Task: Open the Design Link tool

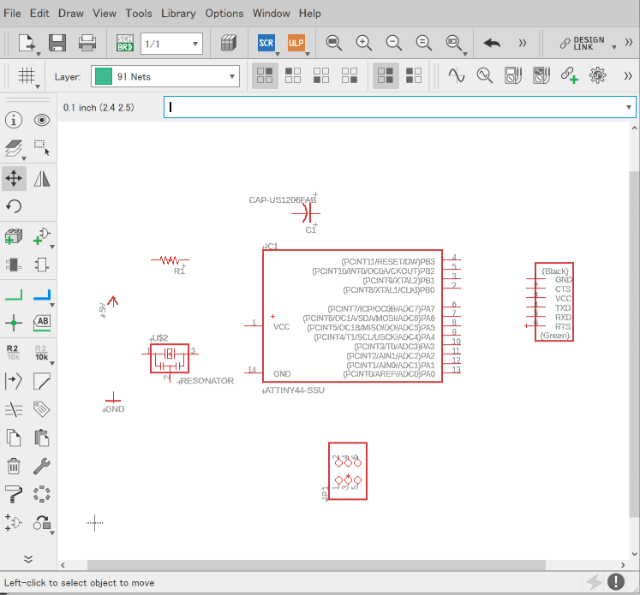Action: [x=582, y=43]
